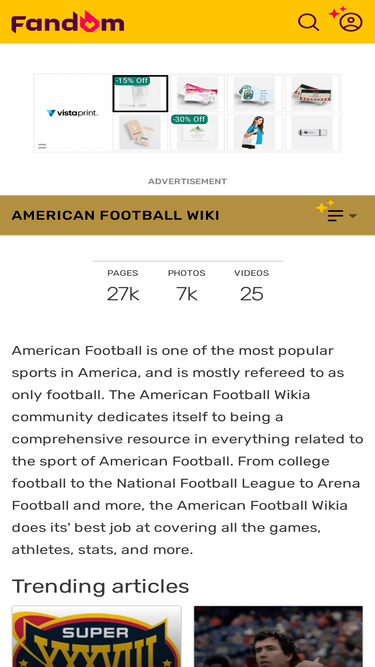The width and height of the screenshot is (375, 667).
Task: Open the USB drive product ad thumbnail
Action: coord(312,132)
